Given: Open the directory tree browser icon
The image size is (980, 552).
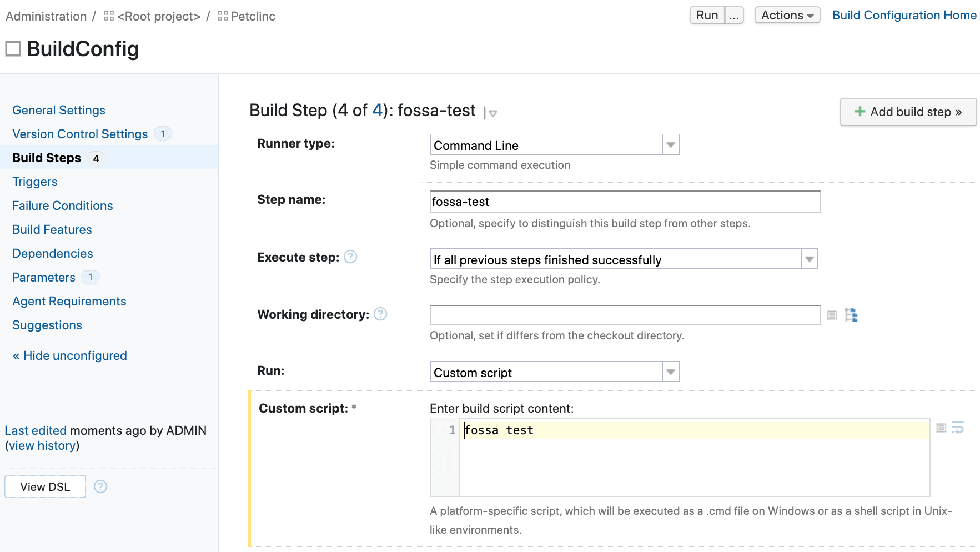Looking at the screenshot, I should (x=851, y=315).
